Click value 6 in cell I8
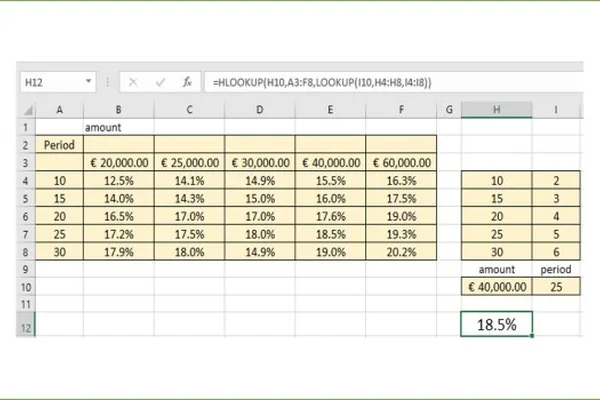 pos(556,252)
